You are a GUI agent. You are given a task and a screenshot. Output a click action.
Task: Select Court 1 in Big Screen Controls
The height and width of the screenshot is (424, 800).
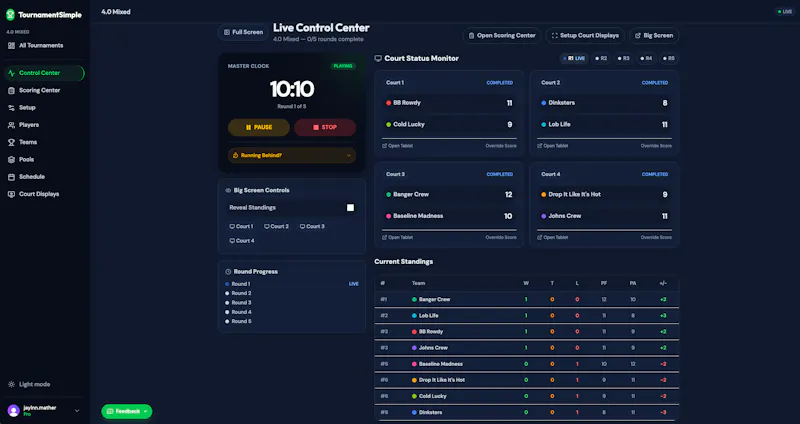tap(241, 227)
